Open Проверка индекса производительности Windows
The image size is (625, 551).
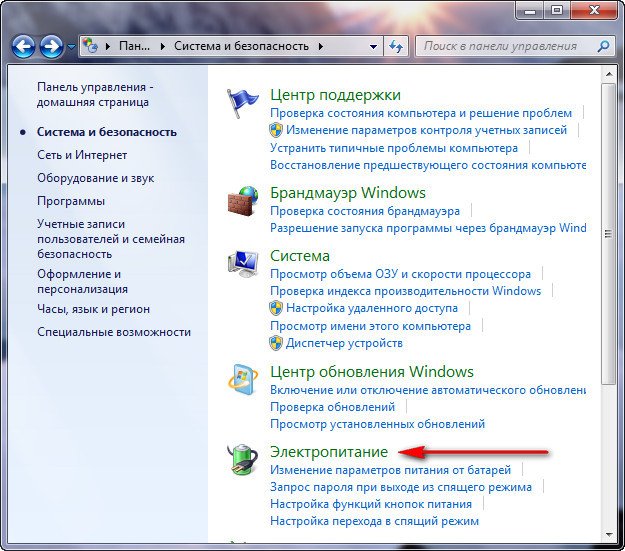[405, 291]
